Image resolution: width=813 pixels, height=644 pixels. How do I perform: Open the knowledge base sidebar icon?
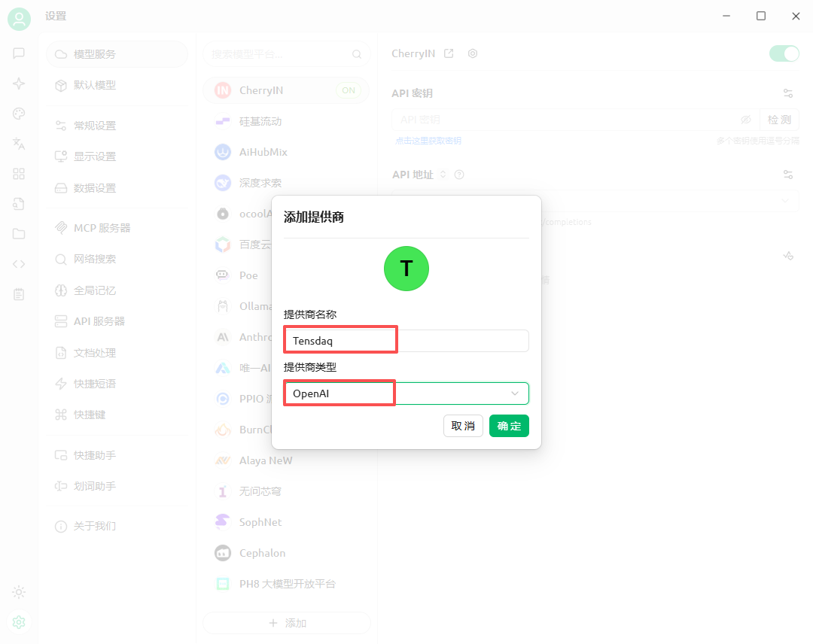coord(19,204)
